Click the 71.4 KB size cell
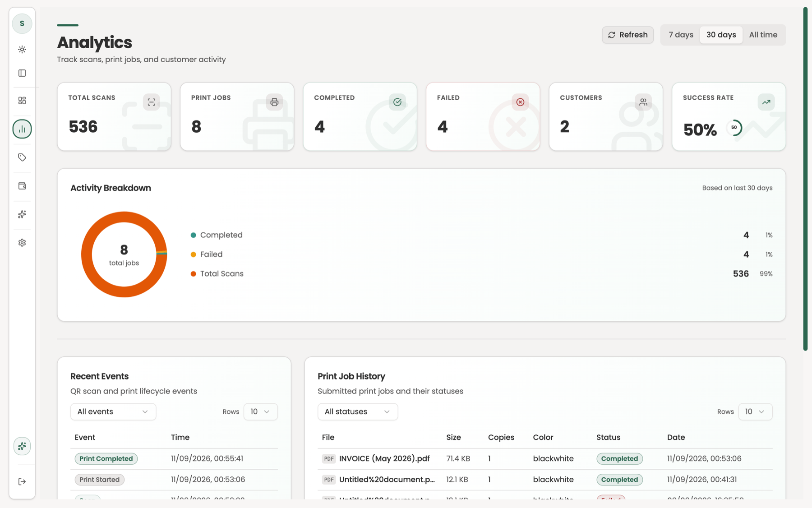The width and height of the screenshot is (812, 508). tap(458, 459)
